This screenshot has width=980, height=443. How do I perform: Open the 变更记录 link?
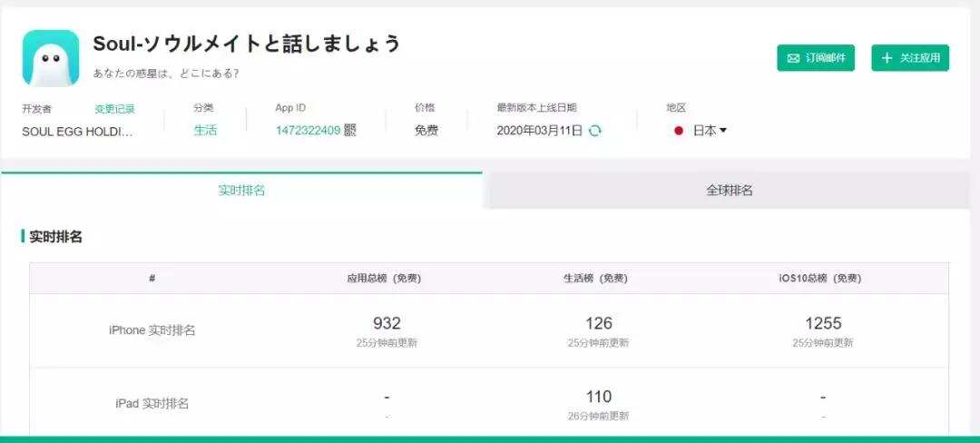coord(115,109)
